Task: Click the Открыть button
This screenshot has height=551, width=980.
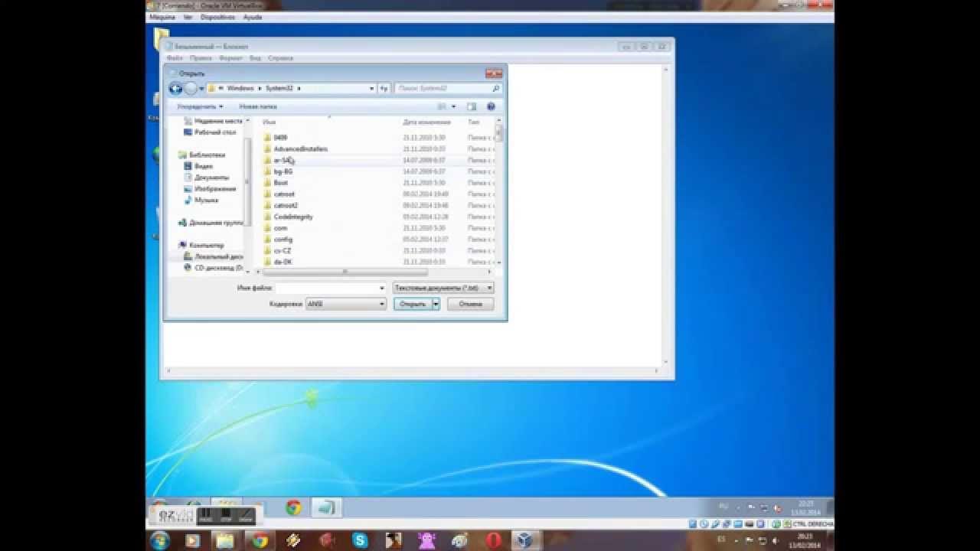Action: (413, 304)
